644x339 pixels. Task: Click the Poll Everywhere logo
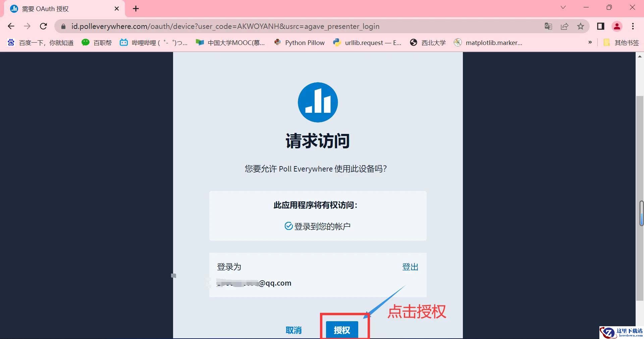[x=318, y=102]
